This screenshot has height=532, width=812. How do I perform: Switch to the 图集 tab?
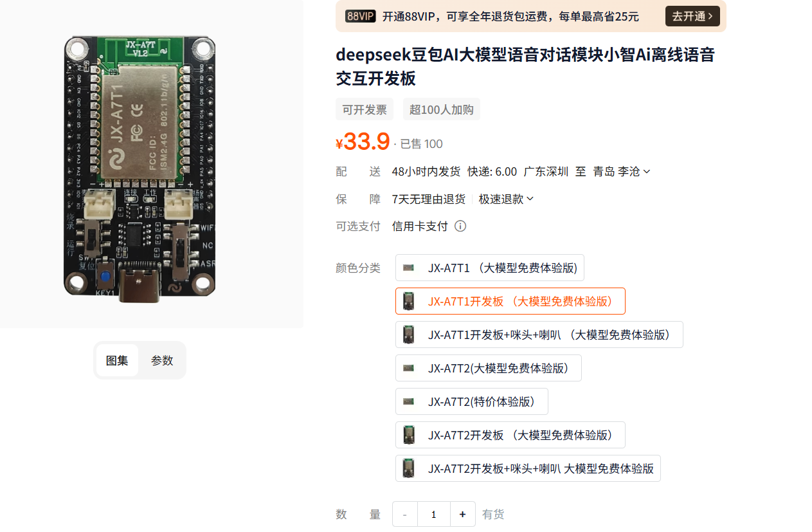tap(117, 360)
